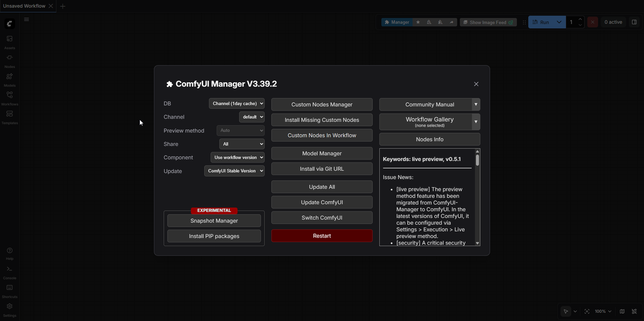Click the star icon next to Manager
Viewport: 644px width, 321px height.
coord(418,22)
